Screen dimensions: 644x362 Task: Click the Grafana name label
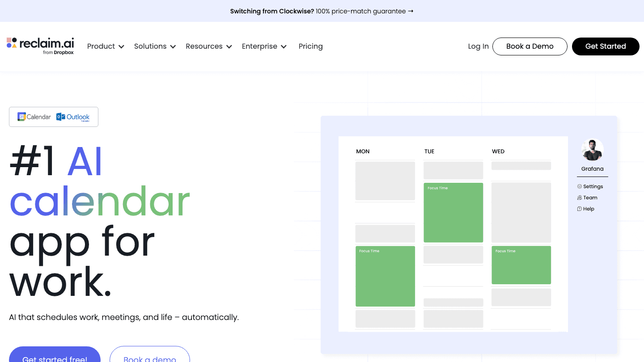(x=593, y=169)
